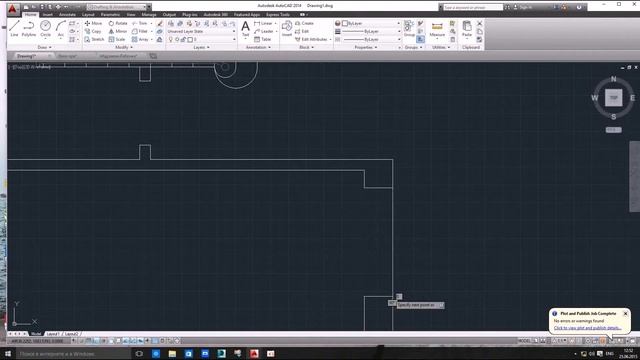
Task: Open the current layer dropdown
Action: [201, 39]
